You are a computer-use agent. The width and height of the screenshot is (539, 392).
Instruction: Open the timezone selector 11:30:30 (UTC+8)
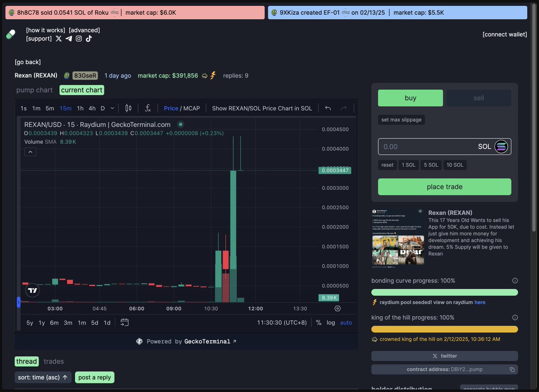[x=282, y=322]
